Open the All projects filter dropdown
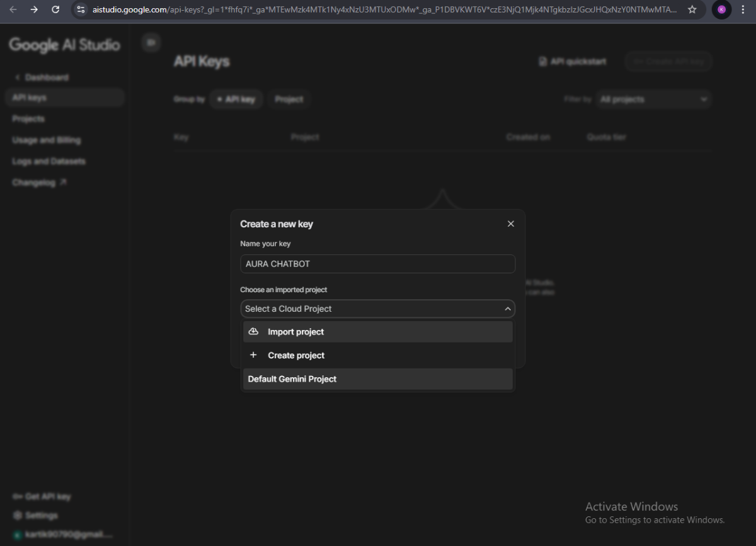 [653, 100]
